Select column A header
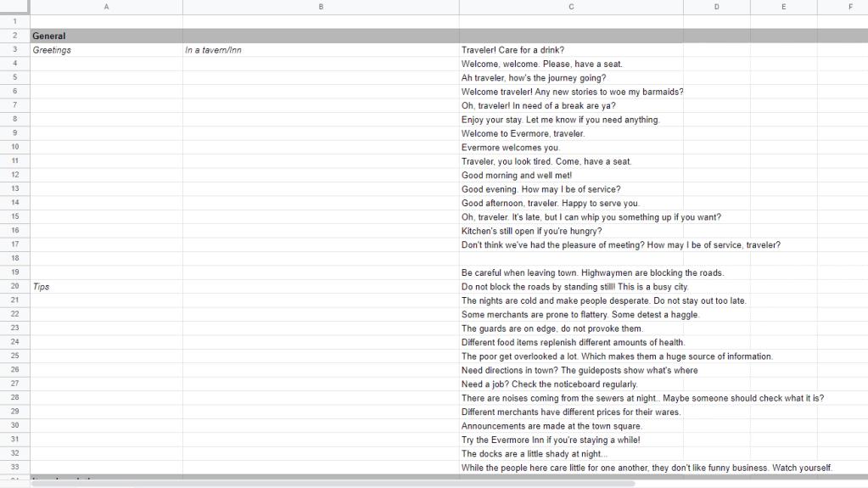Screen dimensions: 868x488 pos(106,7)
